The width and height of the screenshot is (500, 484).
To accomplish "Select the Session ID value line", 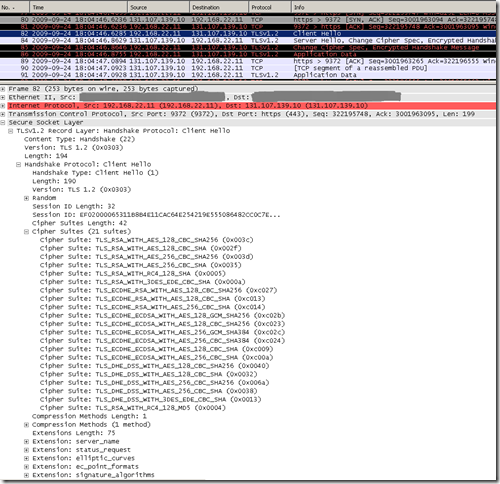I will [156, 215].
